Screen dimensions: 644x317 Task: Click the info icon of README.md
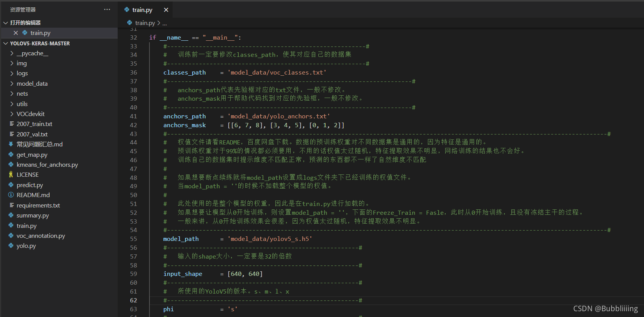tap(11, 195)
